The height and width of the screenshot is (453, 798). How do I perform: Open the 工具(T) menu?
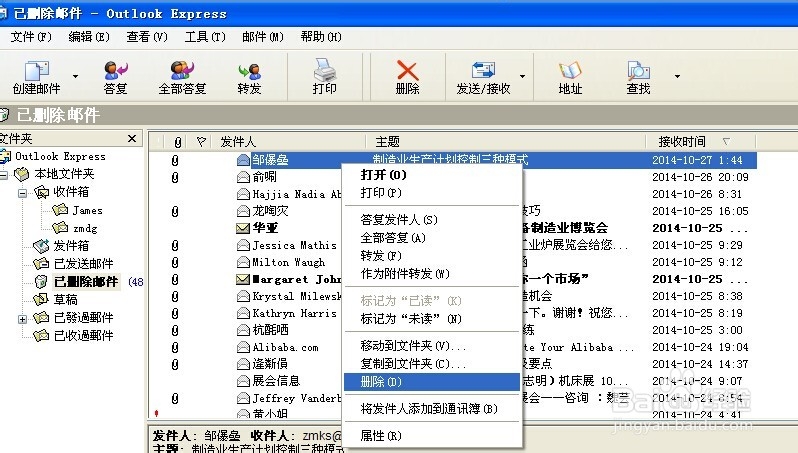tap(205, 37)
